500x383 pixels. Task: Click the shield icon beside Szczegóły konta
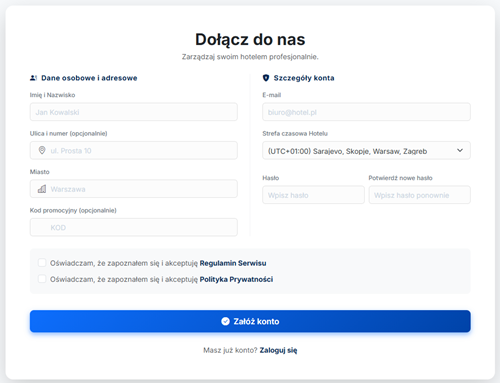click(x=266, y=78)
